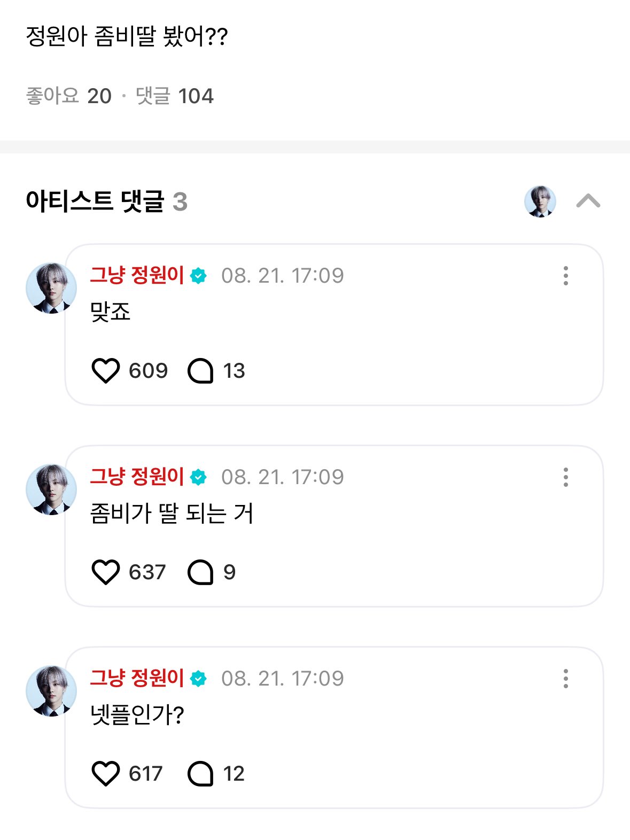This screenshot has height=840, width=630.
Task: Open more options for '좀비가 딸 되는 거' comment
Action: click(x=565, y=477)
